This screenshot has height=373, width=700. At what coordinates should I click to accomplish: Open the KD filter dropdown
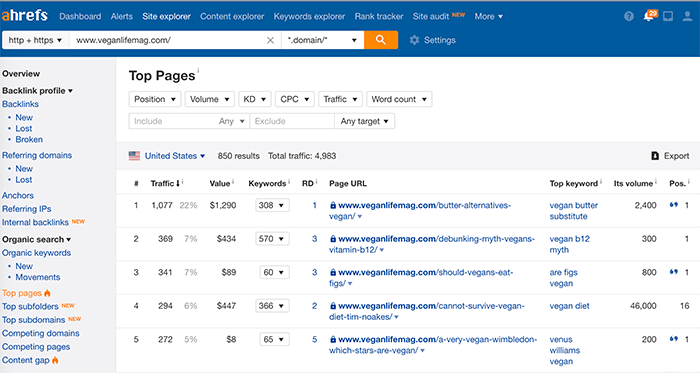click(255, 99)
